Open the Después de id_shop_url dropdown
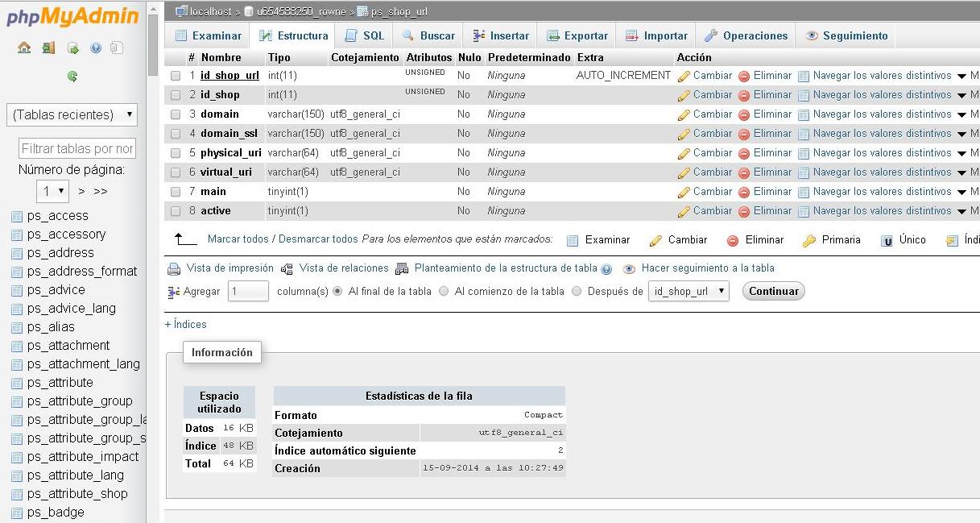This screenshot has height=523, width=980. pos(688,292)
